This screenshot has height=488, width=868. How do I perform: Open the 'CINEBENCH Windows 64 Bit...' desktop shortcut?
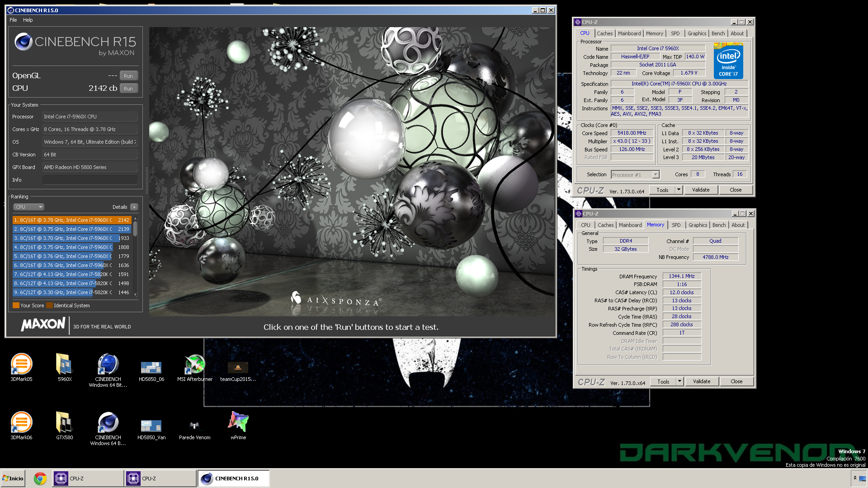[108, 370]
